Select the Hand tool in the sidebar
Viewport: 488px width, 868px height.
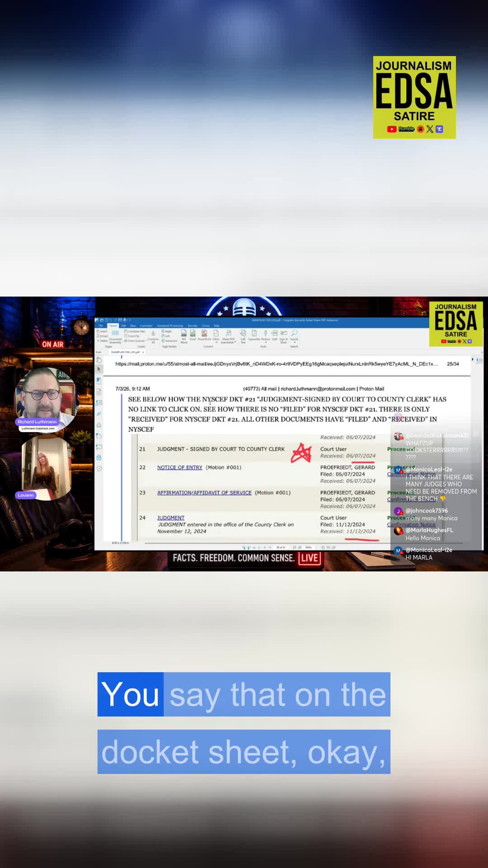click(99, 360)
